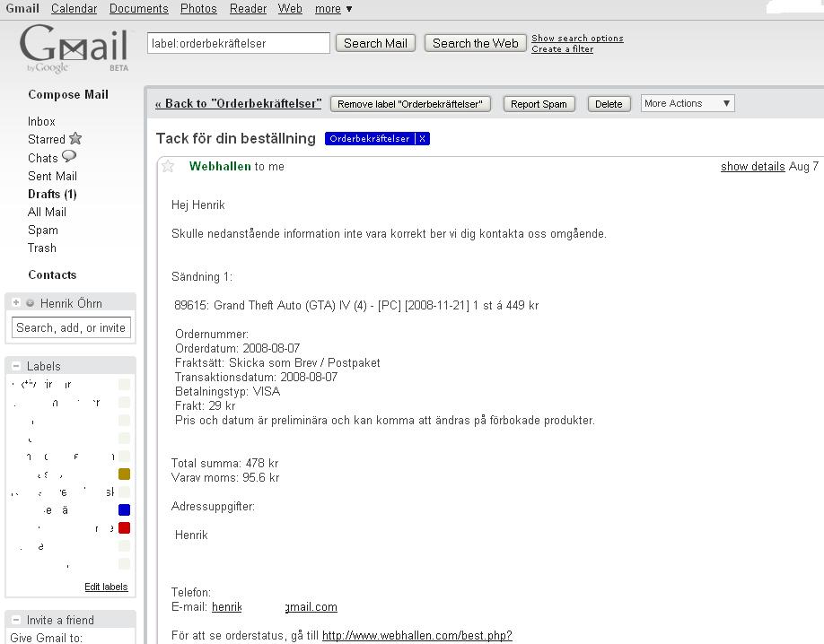The height and width of the screenshot is (644, 824).
Task: Open Trash folder
Action: pos(41,248)
